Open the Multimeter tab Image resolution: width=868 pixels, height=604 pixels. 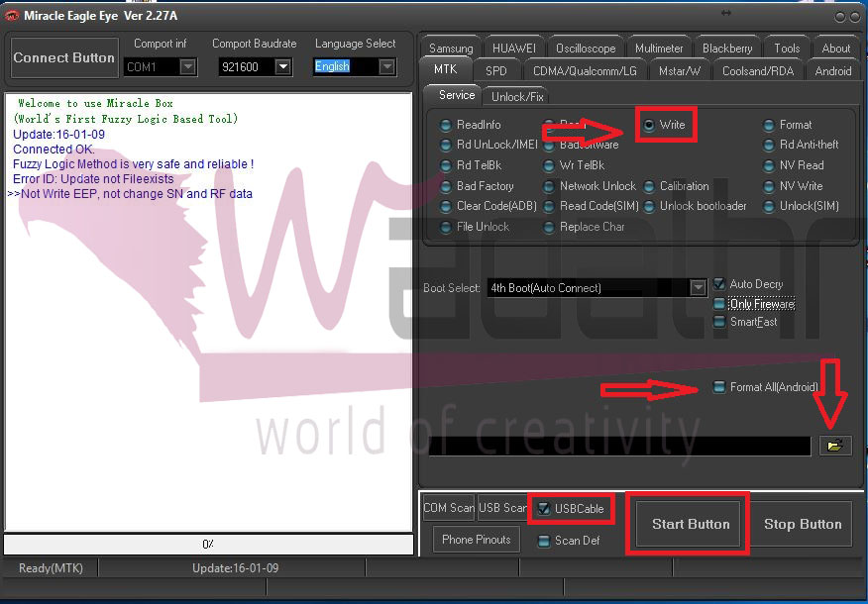coord(659,49)
